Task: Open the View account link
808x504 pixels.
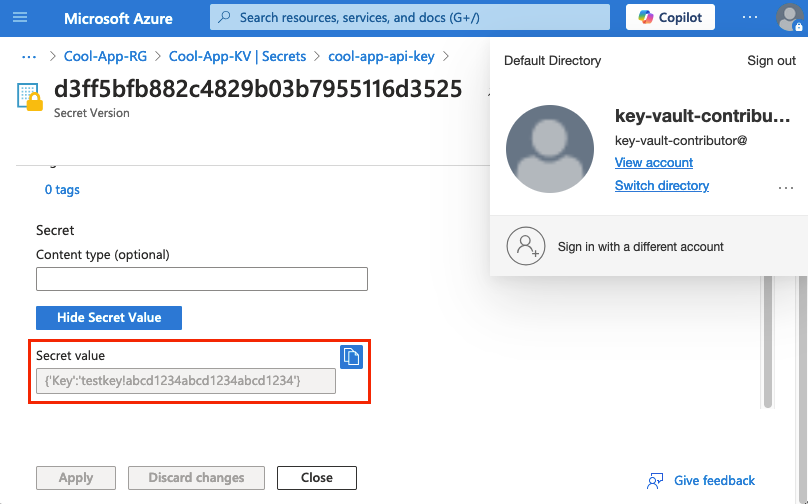Action: point(653,162)
